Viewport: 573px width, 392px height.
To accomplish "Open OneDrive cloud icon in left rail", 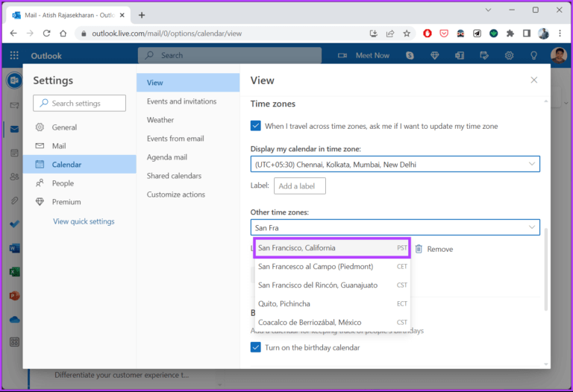I will pos(15,320).
